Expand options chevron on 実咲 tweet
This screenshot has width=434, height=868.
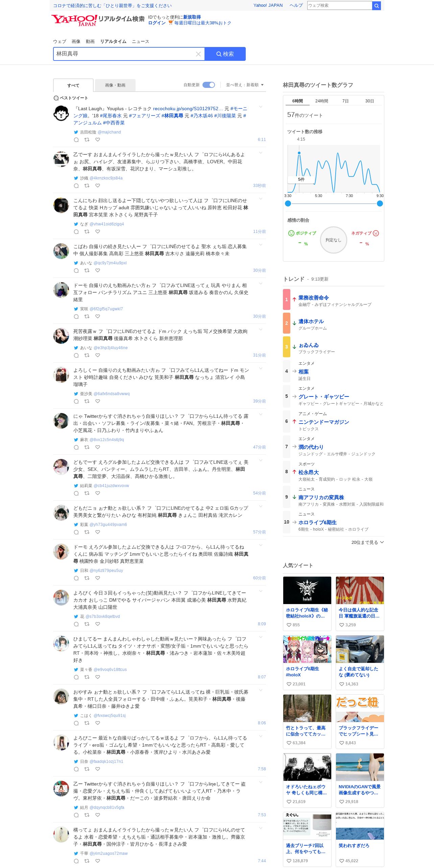coord(261,284)
